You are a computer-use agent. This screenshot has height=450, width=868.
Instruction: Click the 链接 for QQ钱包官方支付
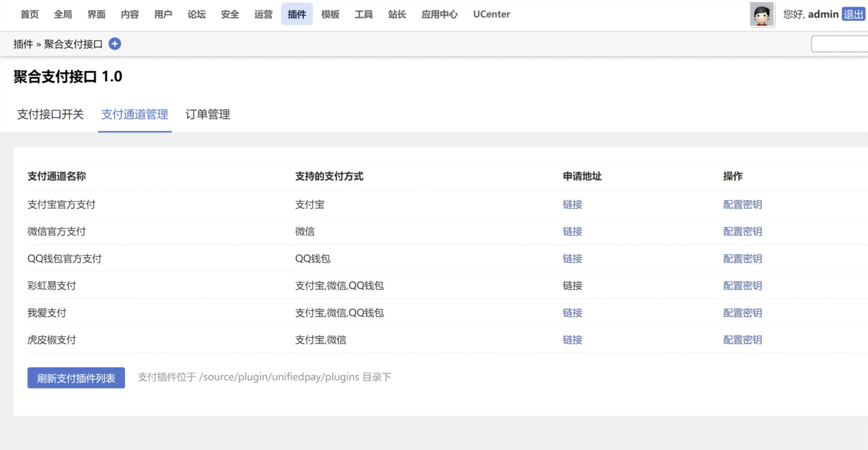tap(572, 259)
